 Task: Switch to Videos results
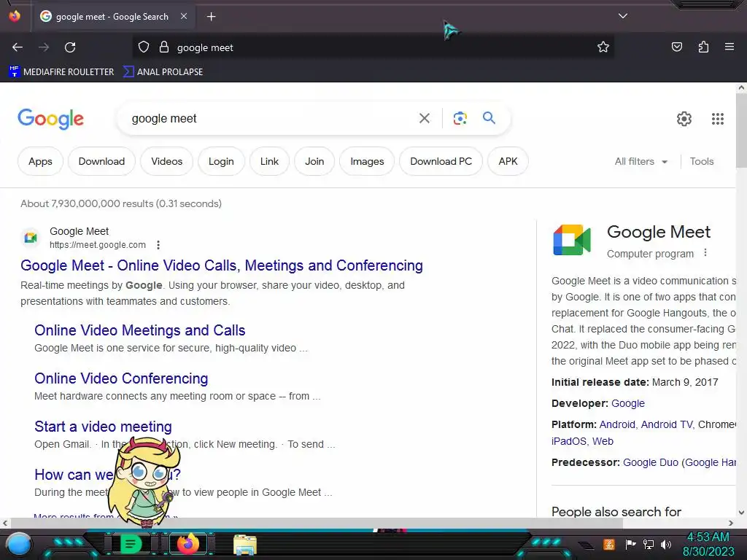[167, 161]
